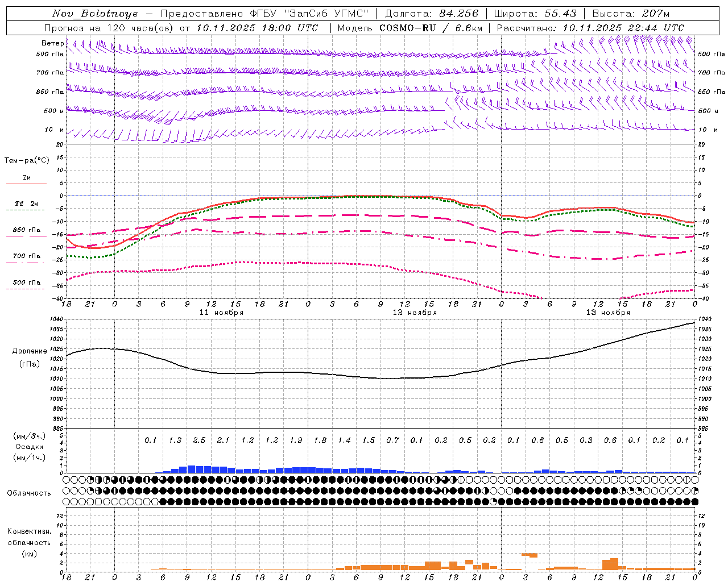This screenshot has width=728, height=582.
Task: Select the elevation text "Высота: 207м"
Action: click(631, 14)
